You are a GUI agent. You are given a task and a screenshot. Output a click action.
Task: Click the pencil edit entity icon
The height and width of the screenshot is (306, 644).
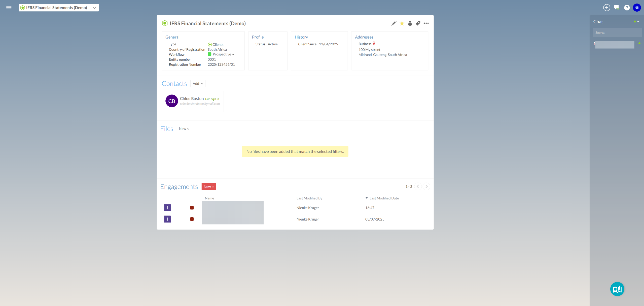pyautogui.click(x=394, y=23)
